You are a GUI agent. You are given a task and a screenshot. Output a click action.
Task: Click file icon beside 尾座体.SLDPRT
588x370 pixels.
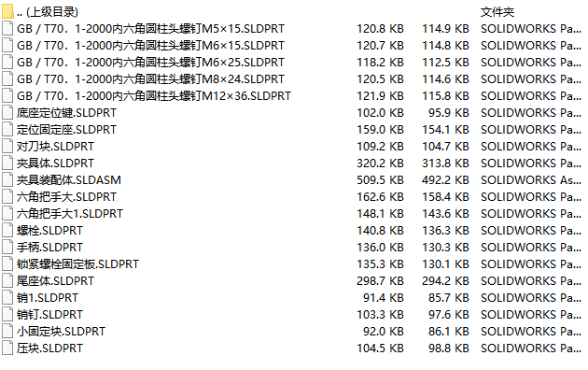[7, 280]
